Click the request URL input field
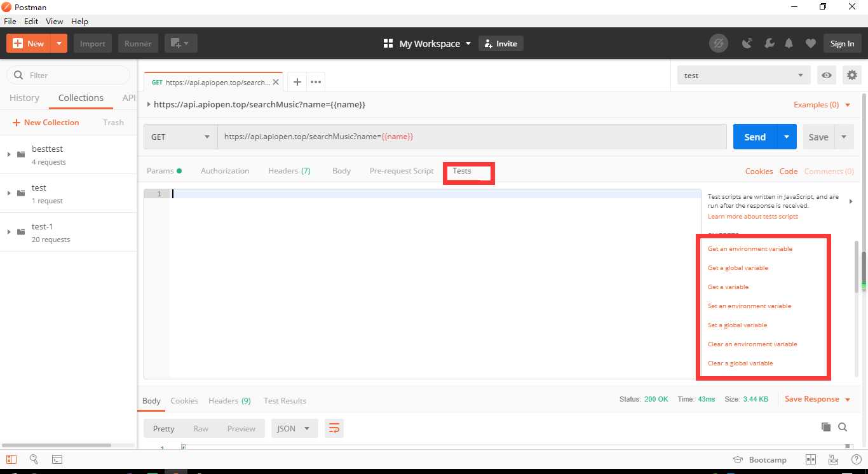The width and height of the screenshot is (868, 474). click(x=472, y=137)
